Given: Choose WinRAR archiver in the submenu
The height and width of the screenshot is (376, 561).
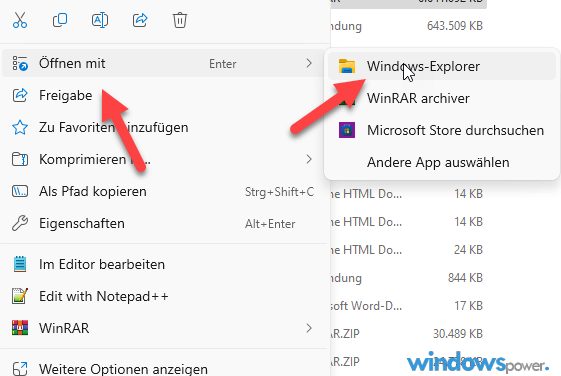Looking at the screenshot, I should pyautogui.click(x=442, y=98).
